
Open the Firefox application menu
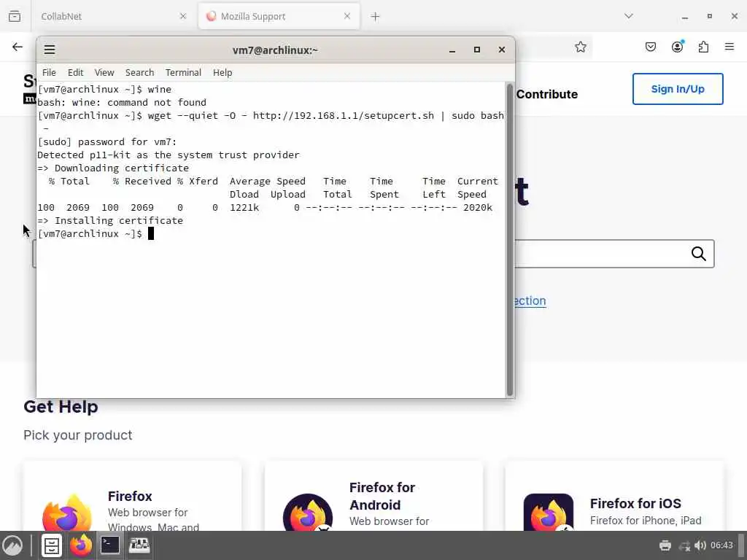(729, 47)
